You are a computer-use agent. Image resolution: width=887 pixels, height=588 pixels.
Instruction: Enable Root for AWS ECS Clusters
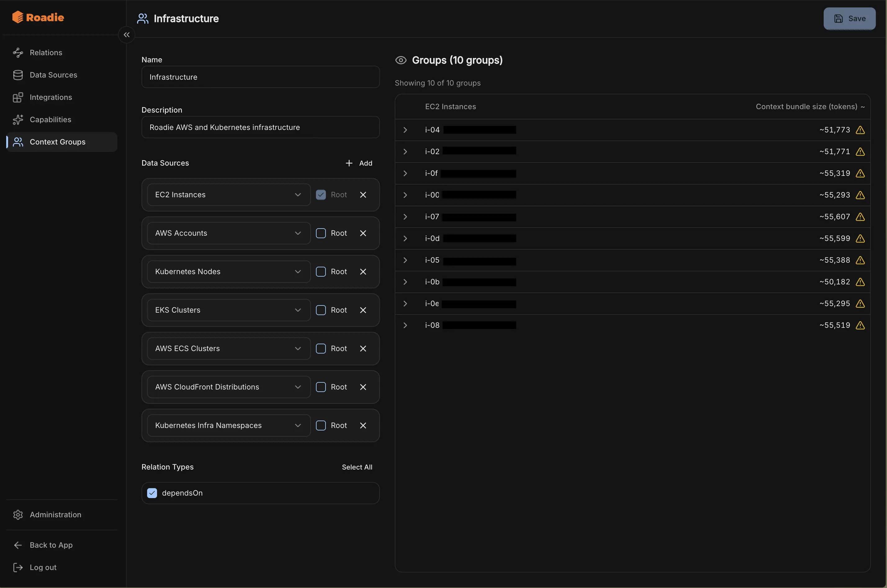(x=321, y=348)
